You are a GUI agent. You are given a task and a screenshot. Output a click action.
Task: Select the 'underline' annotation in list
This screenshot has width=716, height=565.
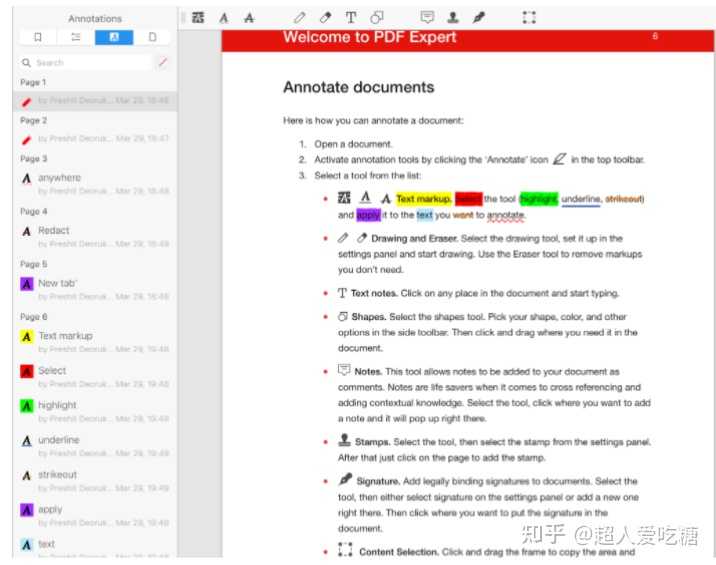[95, 446]
